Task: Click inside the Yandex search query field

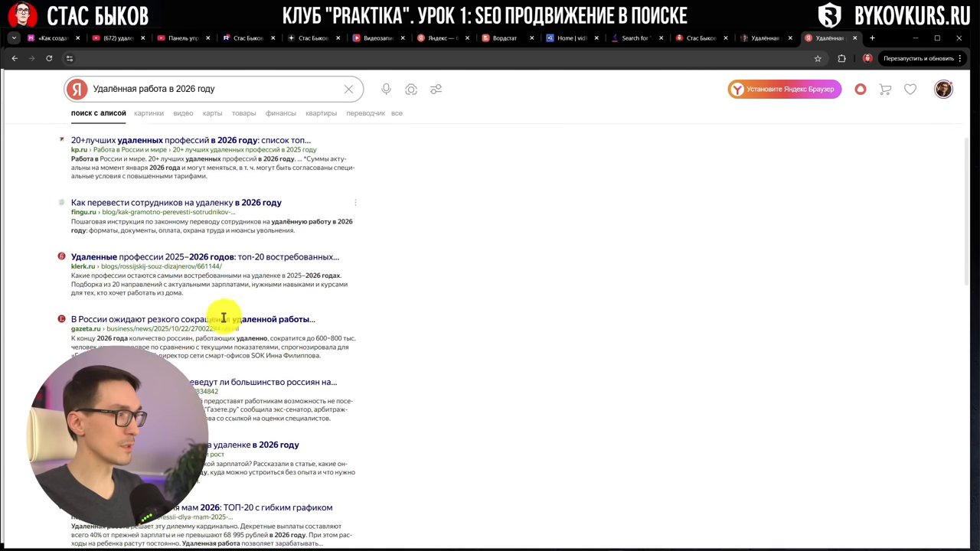Action: 214,90
